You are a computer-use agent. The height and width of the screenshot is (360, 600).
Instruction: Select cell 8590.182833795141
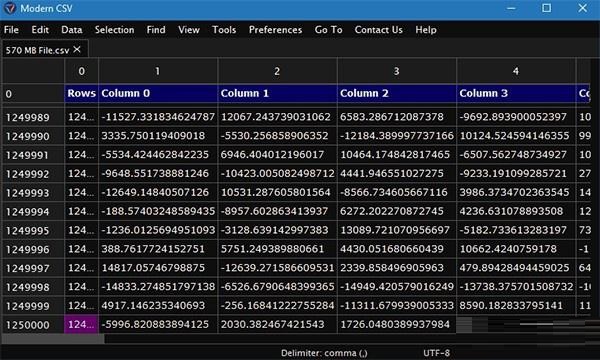pyautogui.click(x=516, y=306)
